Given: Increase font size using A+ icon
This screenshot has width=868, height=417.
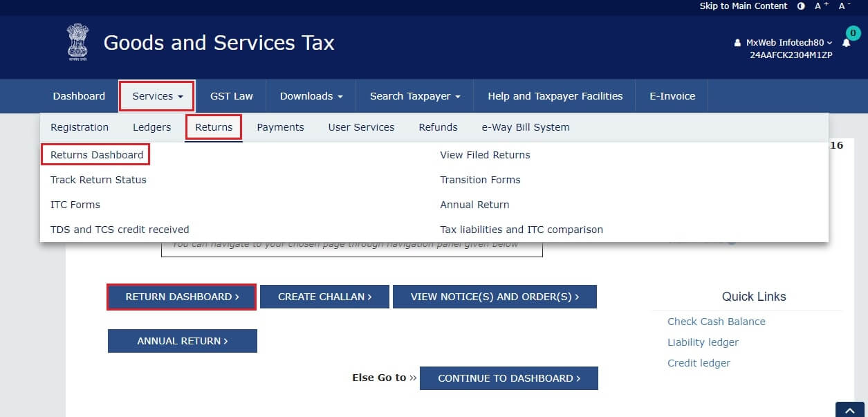Looking at the screenshot, I should pos(819,6).
